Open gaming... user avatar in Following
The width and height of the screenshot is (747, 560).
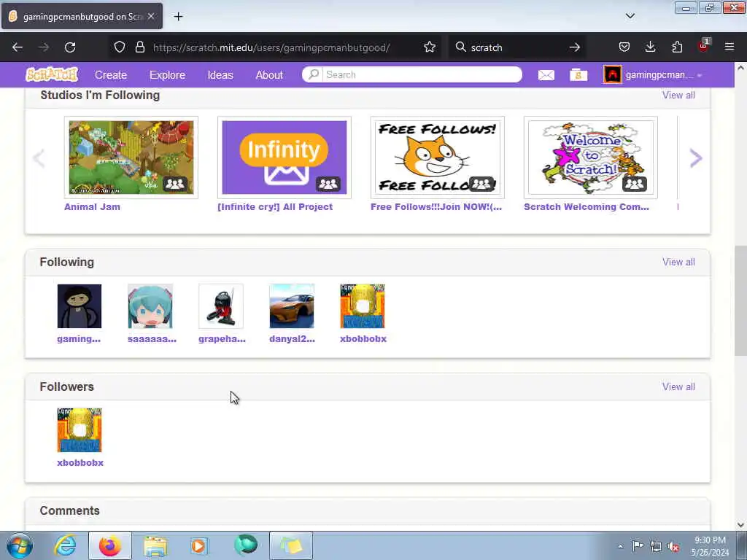coord(79,306)
